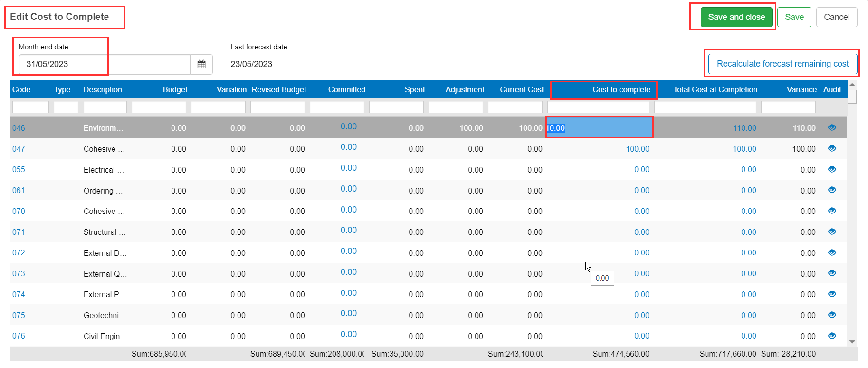The width and height of the screenshot is (868, 368).
Task: Click cost to complete for code 055
Action: click(642, 169)
